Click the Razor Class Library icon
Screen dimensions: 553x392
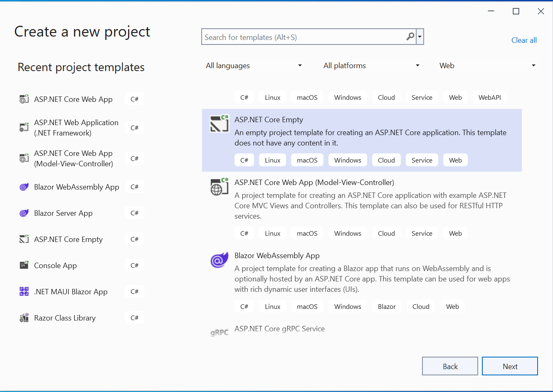(24, 318)
